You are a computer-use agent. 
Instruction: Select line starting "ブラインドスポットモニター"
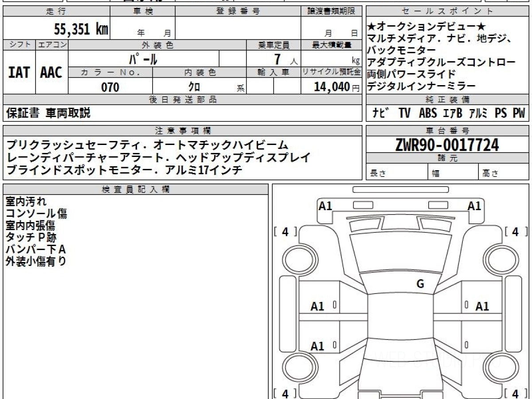pyautogui.click(x=125, y=169)
